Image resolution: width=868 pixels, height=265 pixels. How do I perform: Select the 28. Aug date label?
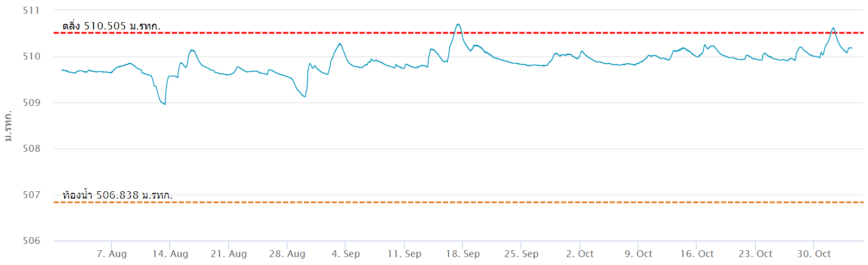[x=287, y=254]
